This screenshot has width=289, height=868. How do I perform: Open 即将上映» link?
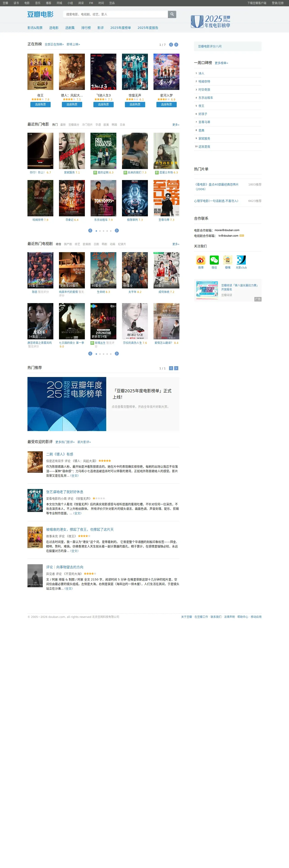(x=73, y=44)
